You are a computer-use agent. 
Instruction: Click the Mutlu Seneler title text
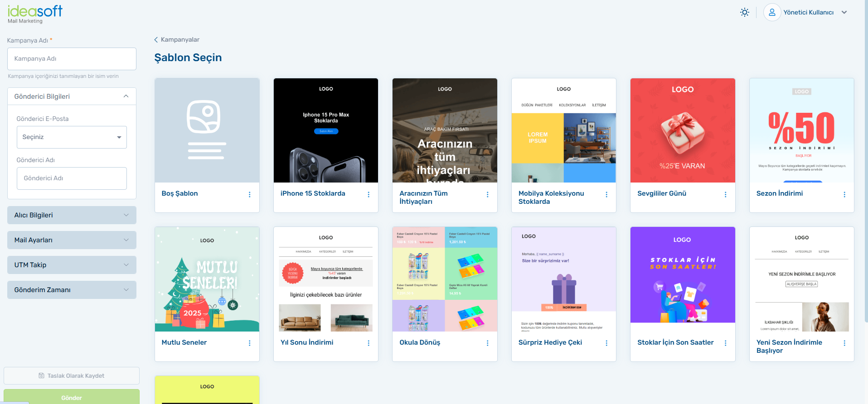click(x=184, y=342)
